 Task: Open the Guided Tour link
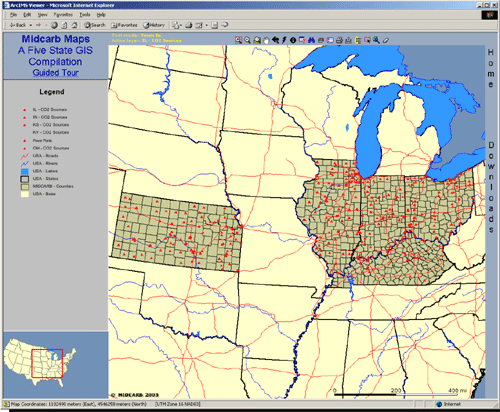tap(55, 73)
